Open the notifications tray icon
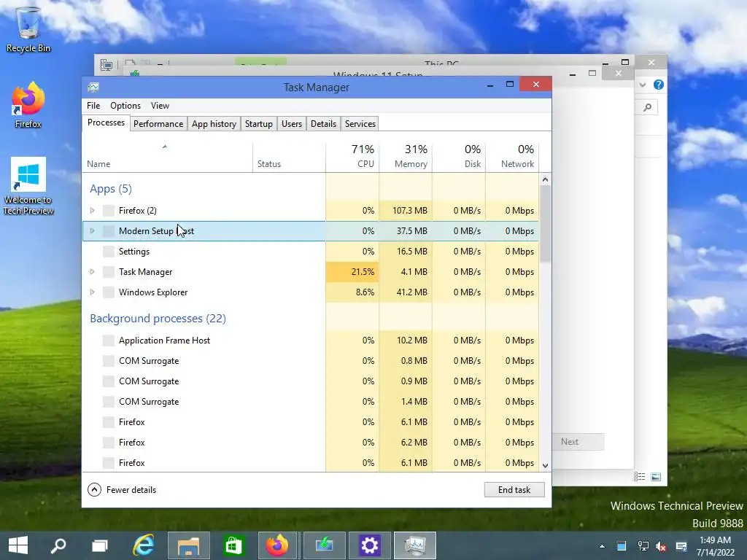The image size is (747, 560). [x=681, y=546]
